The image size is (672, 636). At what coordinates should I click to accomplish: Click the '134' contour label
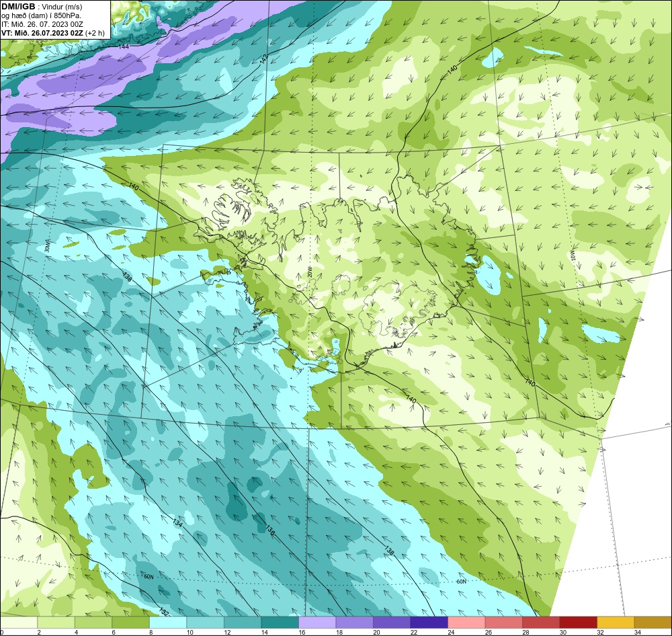tap(178, 523)
